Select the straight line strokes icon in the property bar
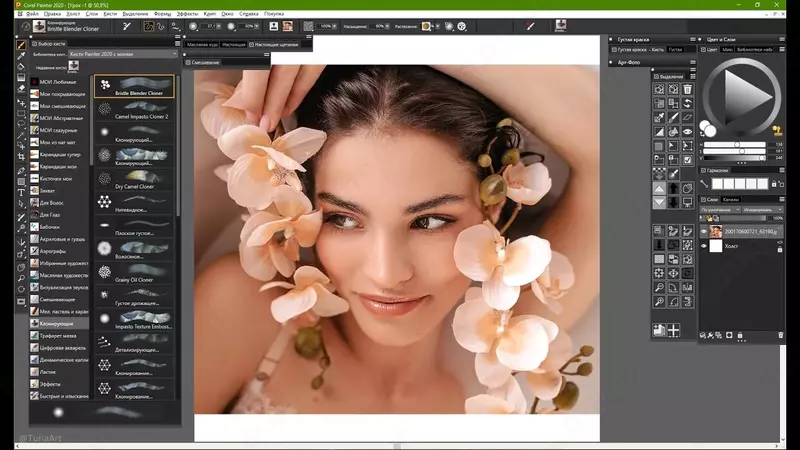 160,26
